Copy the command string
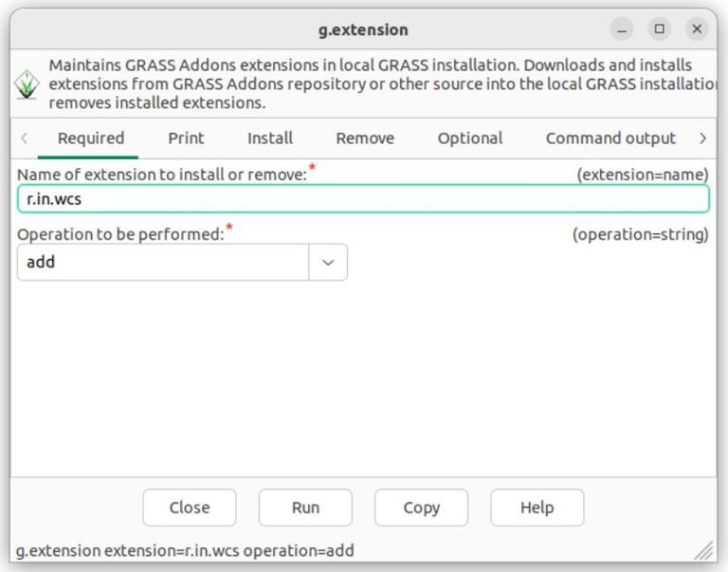 422,507
